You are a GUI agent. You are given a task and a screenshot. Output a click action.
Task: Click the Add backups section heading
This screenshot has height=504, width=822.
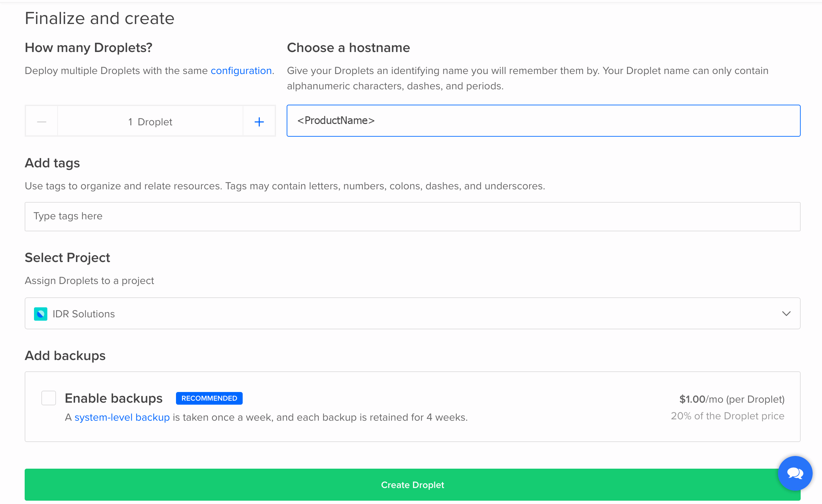click(x=65, y=356)
